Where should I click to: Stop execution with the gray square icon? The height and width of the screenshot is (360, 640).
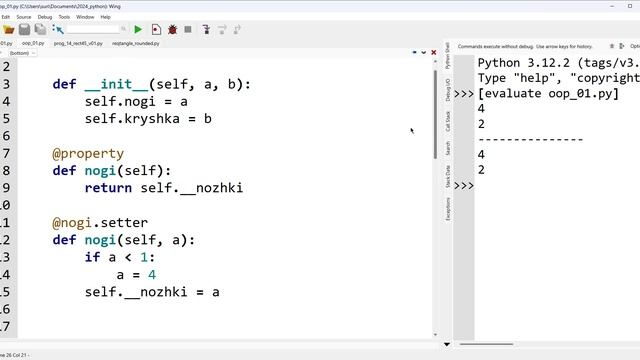coord(188,29)
